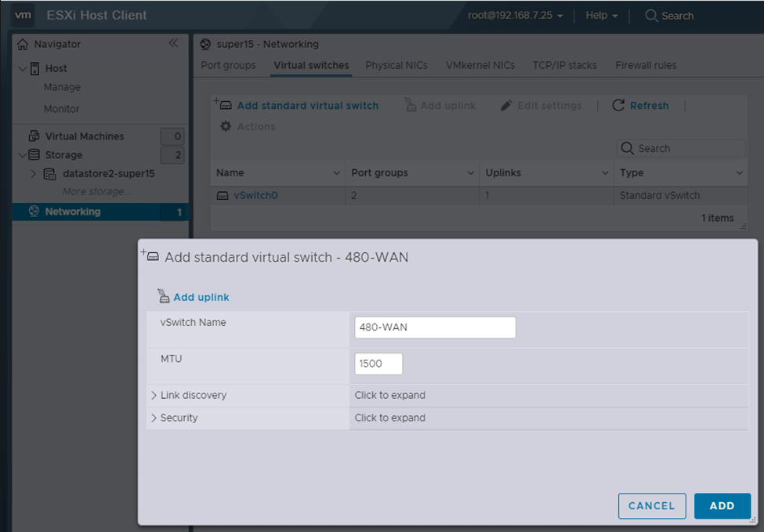Click the header Search magnifier icon

pos(651,16)
